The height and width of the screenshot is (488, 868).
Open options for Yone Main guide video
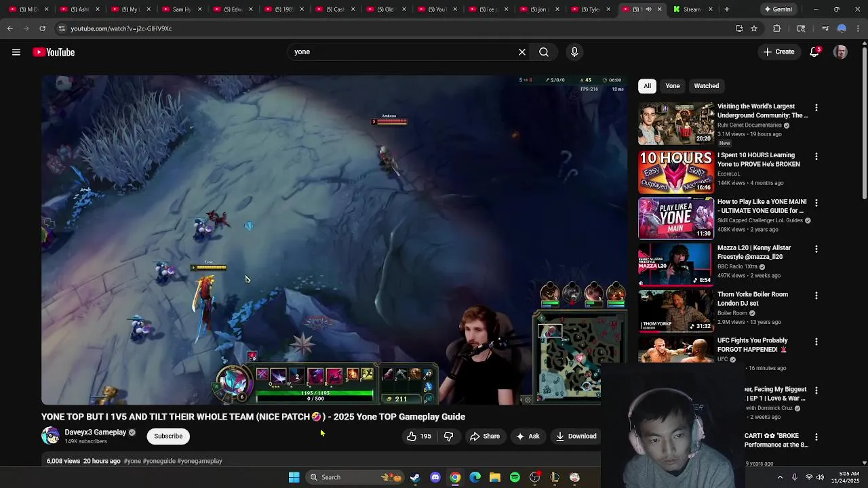point(816,203)
